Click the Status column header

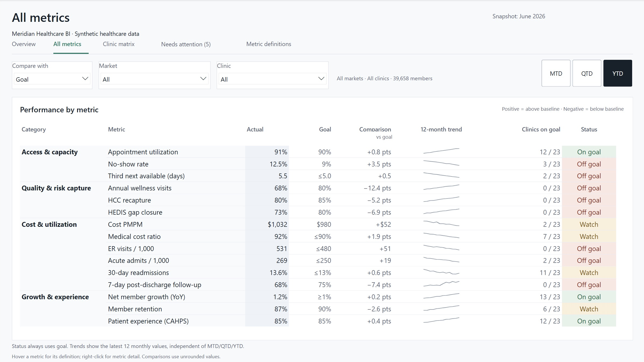point(589,129)
